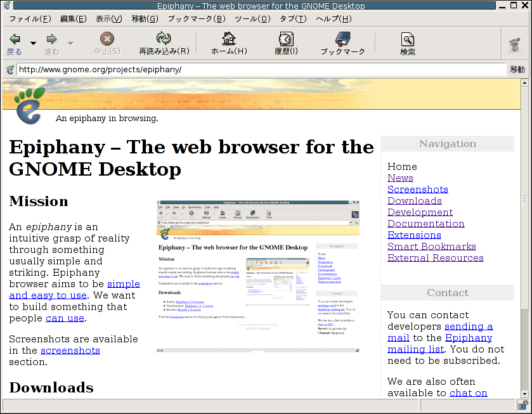532x414 pixels.
Task: Click the security lock icon in status bar
Action: (523, 405)
